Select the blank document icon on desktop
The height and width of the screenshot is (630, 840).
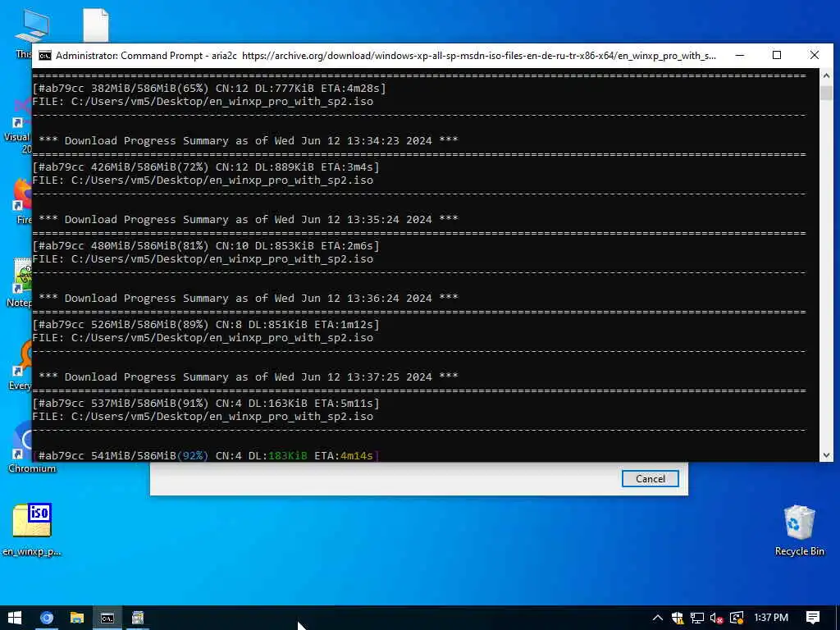[x=96, y=25]
